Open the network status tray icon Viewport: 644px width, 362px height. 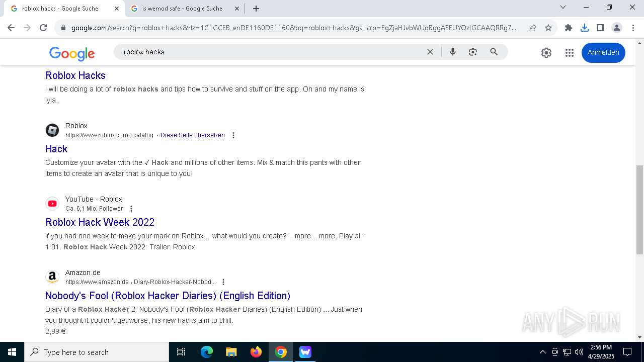pos(567,352)
